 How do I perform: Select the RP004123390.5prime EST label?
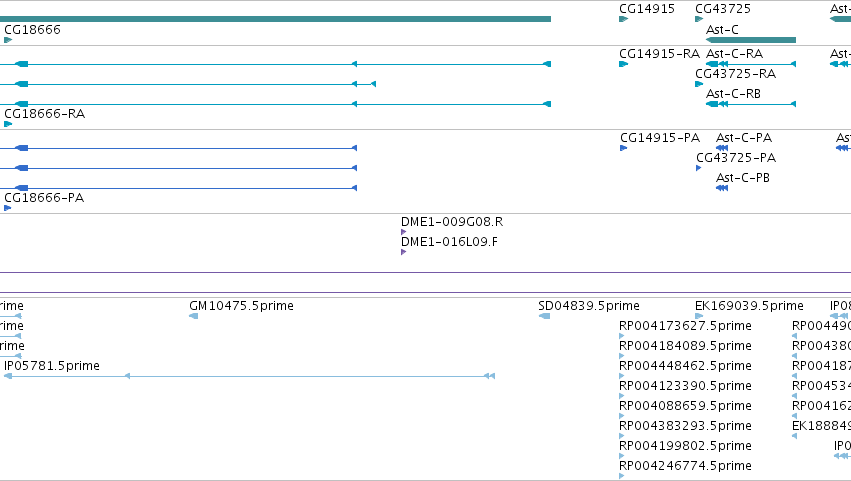[685, 386]
